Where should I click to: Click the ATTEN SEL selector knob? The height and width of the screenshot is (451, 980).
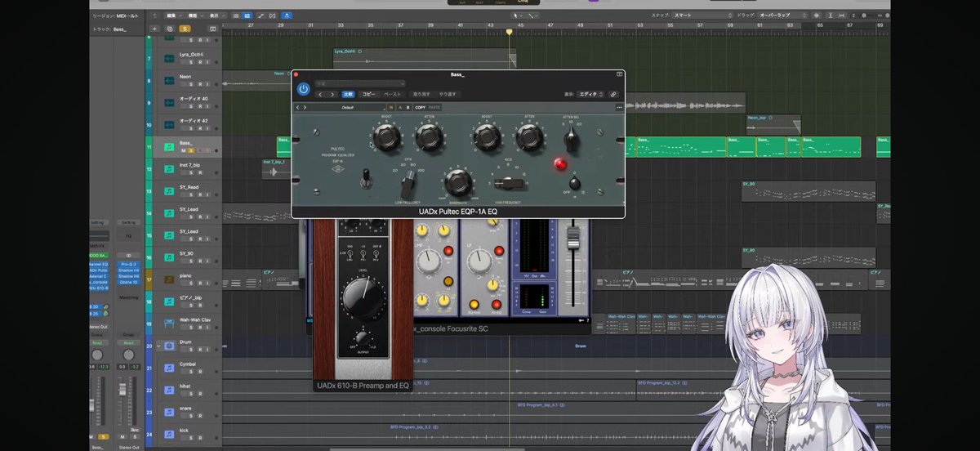point(572,140)
